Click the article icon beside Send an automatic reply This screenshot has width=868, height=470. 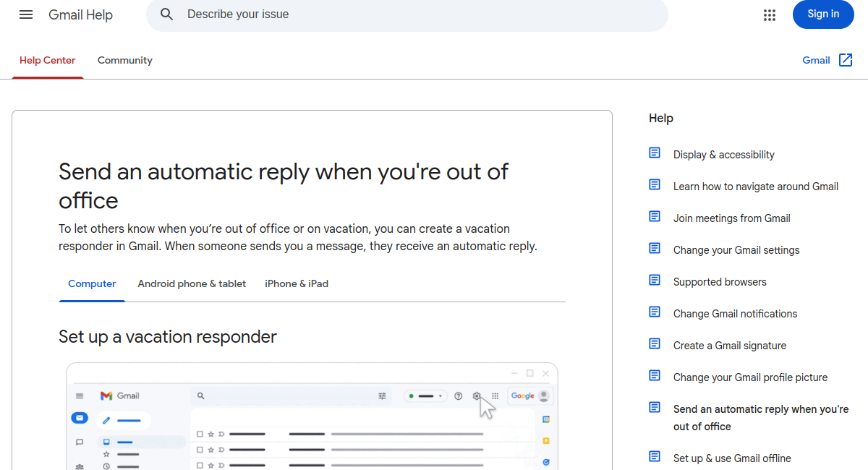point(655,408)
